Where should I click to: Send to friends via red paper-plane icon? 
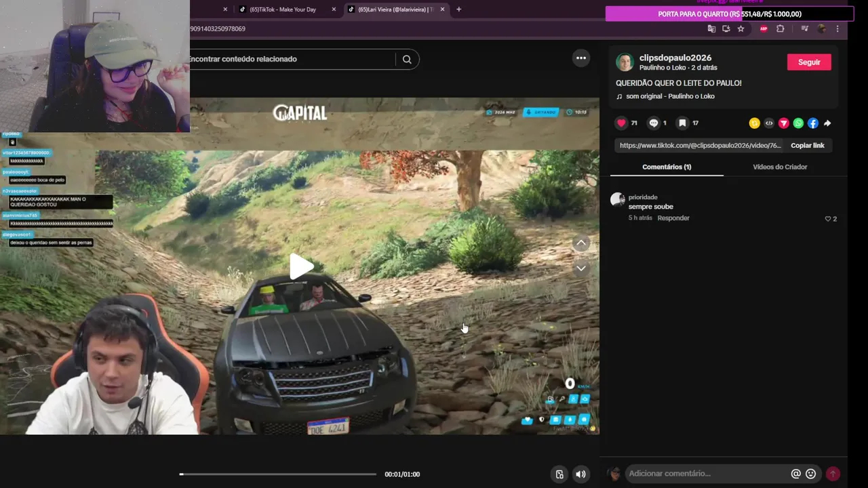pos(784,123)
